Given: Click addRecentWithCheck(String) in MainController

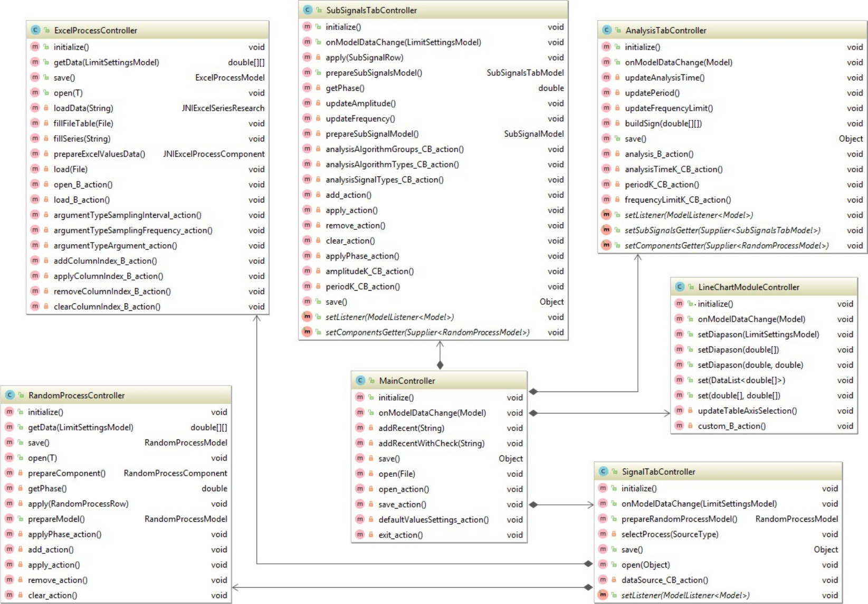Looking at the screenshot, I should click(x=431, y=444).
